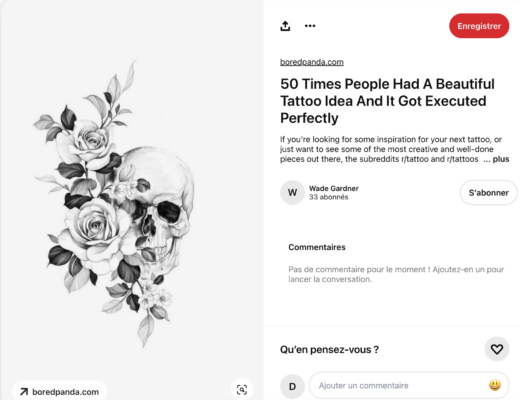Image resolution: width=520 pixels, height=400 pixels.
Task: Open the three-dots more options menu
Action: click(310, 26)
